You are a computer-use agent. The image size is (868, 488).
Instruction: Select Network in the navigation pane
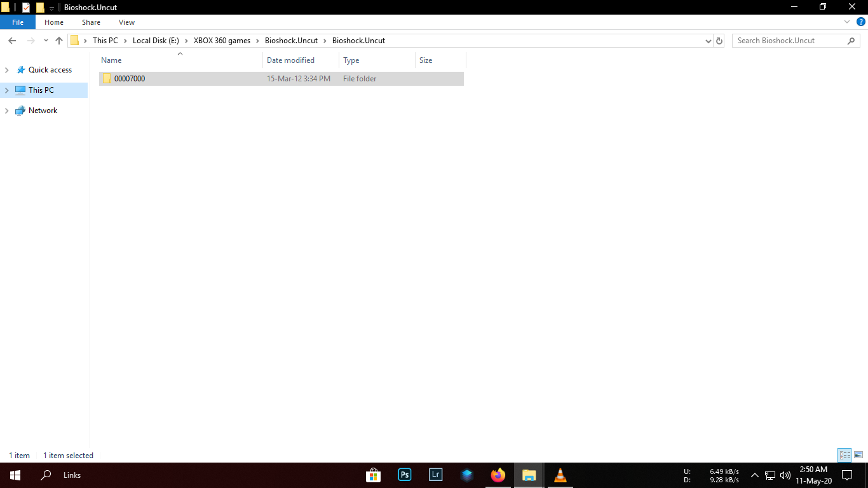(43, 111)
